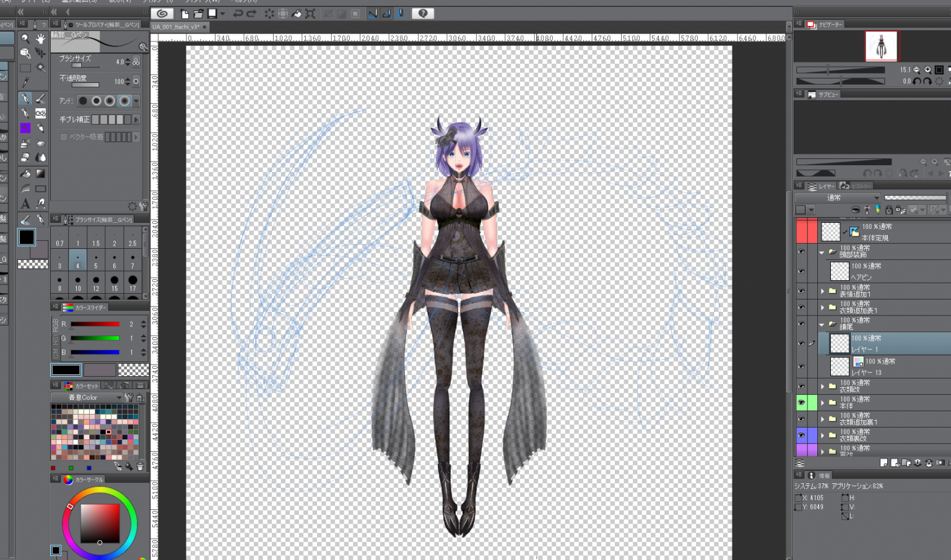
Task: Select the Zoom magnifier tool
Action: pyautogui.click(x=25, y=38)
